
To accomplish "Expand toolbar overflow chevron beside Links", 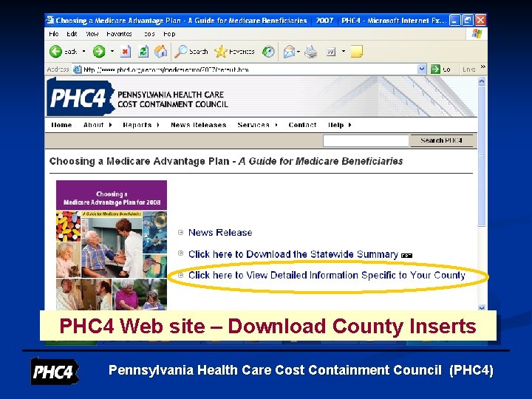I will tap(482, 66).
